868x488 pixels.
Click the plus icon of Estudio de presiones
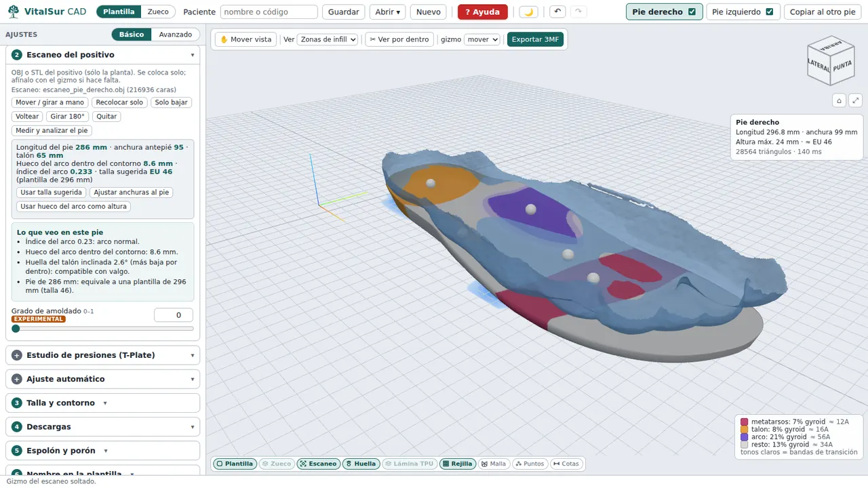[x=17, y=355]
